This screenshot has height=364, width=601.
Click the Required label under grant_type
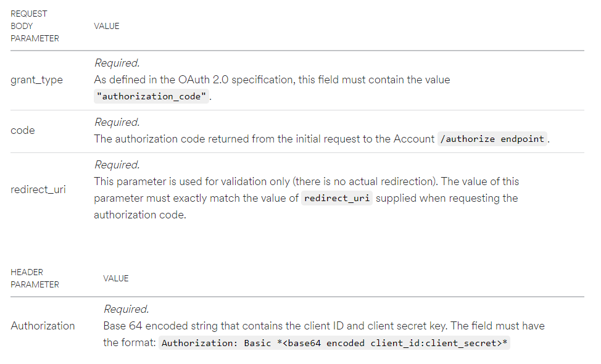tap(117, 63)
